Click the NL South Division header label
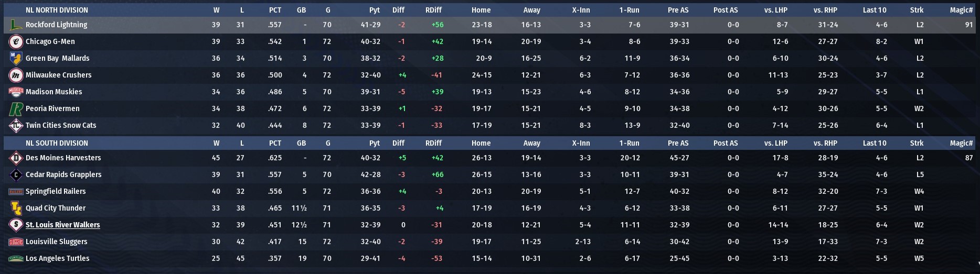The image size is (980, 274). [x=57, y=143]
